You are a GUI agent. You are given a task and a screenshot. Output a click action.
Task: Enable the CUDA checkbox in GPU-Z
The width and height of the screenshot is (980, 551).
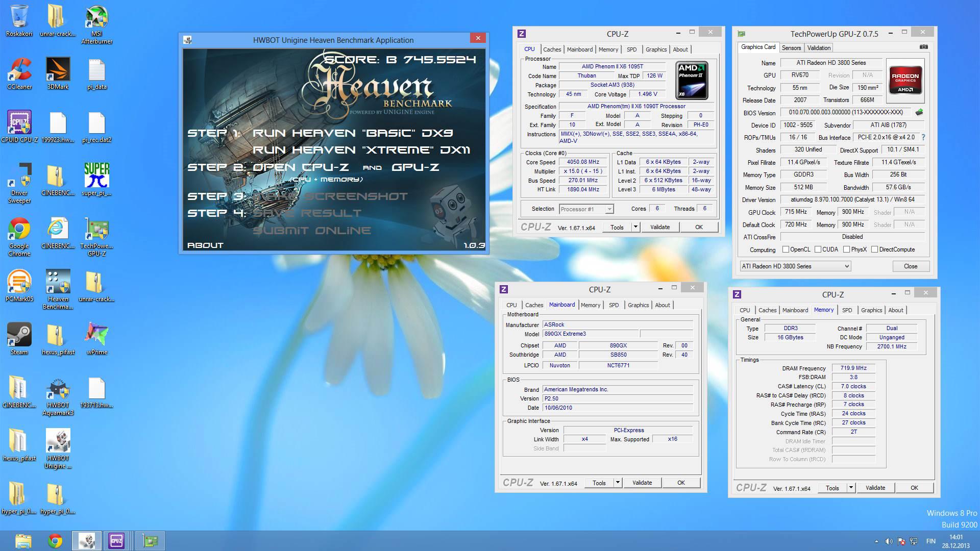818,249
